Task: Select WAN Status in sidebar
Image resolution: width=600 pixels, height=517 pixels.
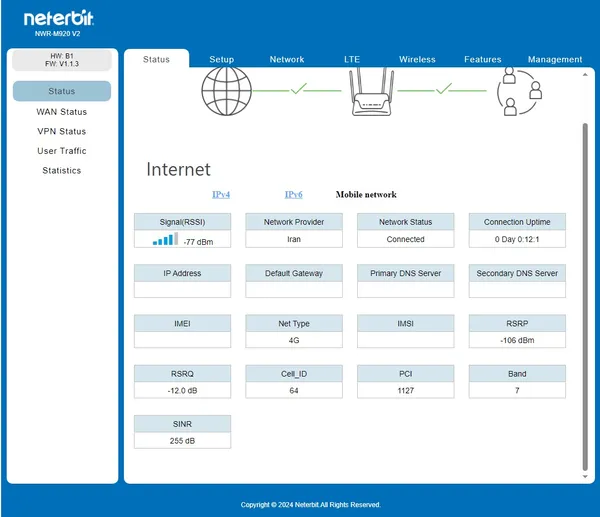Action: pos(62,112)
